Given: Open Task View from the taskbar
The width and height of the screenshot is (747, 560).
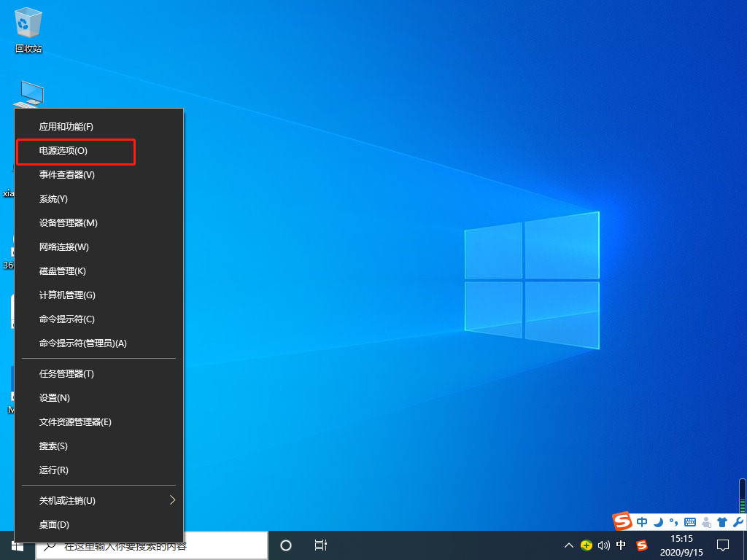Looking at the screenshot, I should pos(321,545).
